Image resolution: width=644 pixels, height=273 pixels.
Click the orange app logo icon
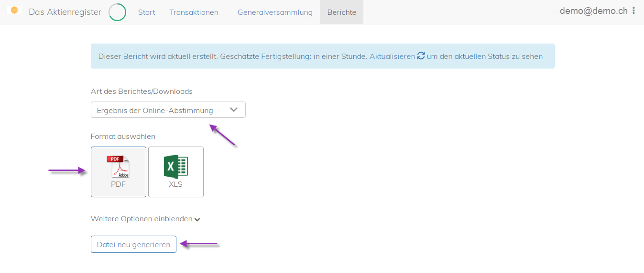click(x=14, y=11)
